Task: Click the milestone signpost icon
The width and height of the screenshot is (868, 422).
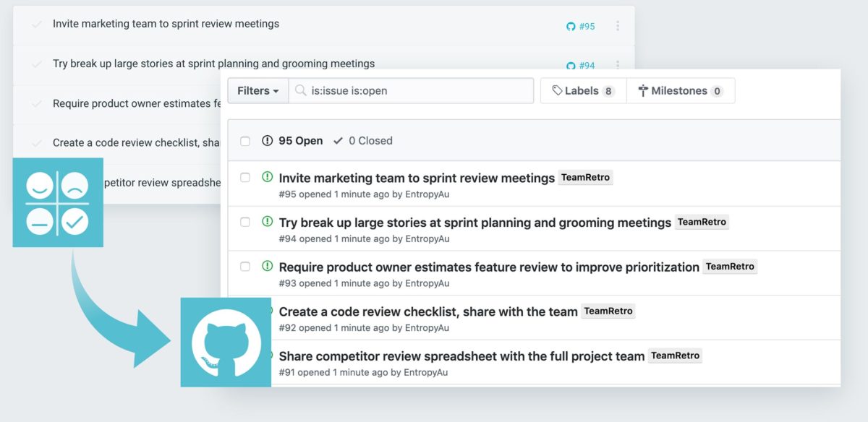Action: (642, 90)
